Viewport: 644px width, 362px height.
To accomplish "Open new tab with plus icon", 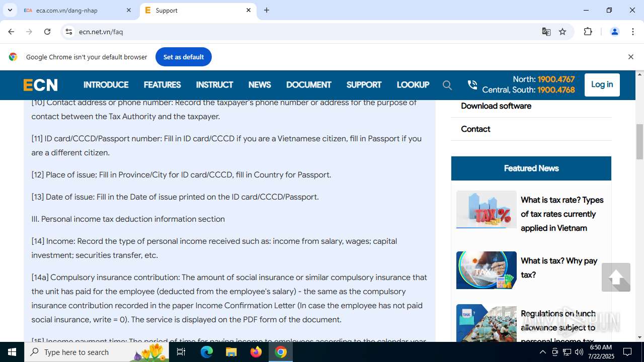I will click(x=267, y=10).
